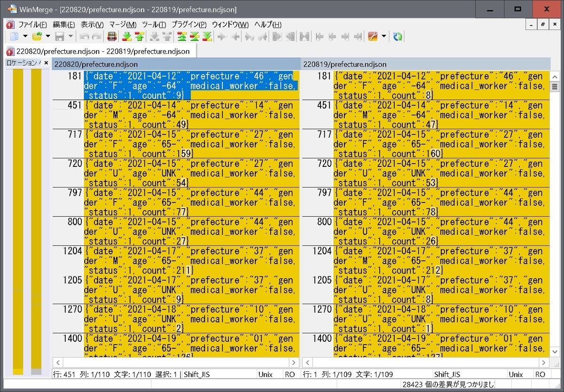Screen dimensions: 564x392
Task: Click status text 28423 個の差異が見つかりまし
Action: pyautogui.click(x=448, y=384)
